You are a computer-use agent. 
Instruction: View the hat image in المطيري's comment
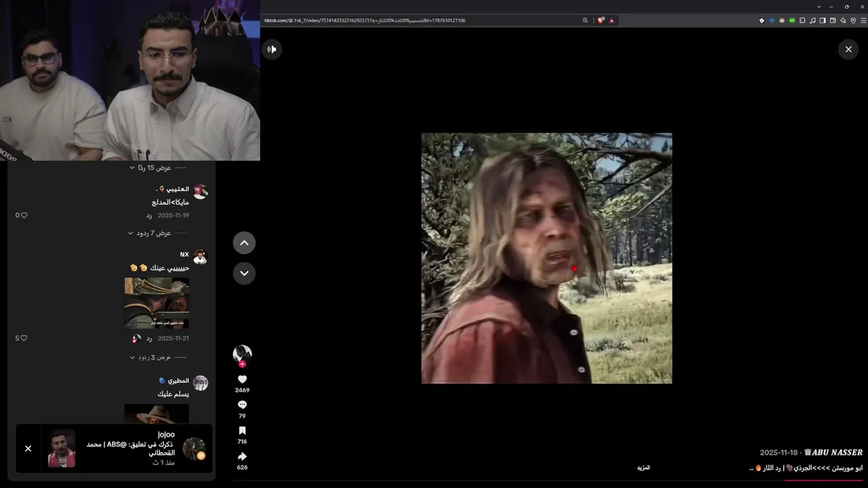(x=157, y=413)
